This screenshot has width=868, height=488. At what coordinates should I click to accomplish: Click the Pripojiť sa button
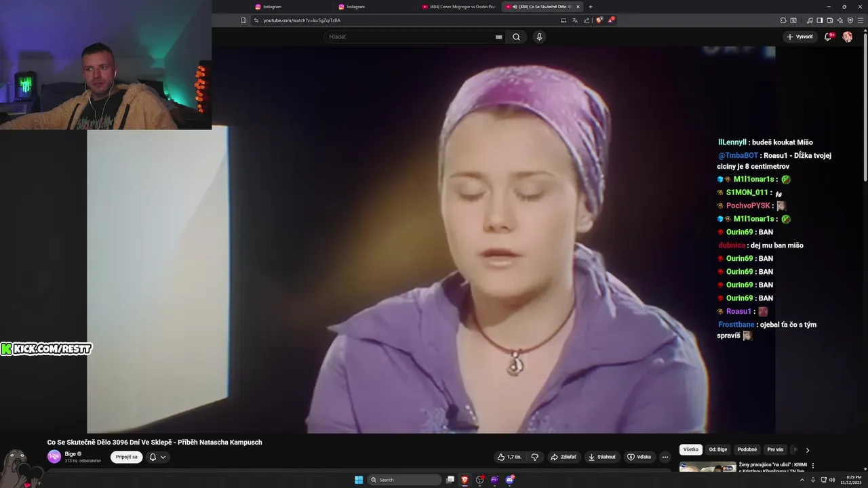click(x=127, y=457)
